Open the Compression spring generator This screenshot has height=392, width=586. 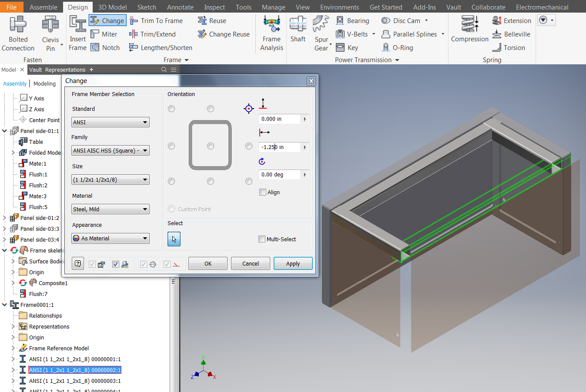(469, 30)
